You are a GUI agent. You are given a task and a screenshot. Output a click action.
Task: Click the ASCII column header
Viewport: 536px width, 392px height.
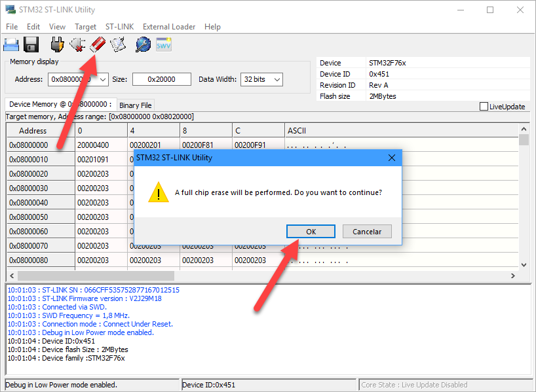(x=402, y=131)
